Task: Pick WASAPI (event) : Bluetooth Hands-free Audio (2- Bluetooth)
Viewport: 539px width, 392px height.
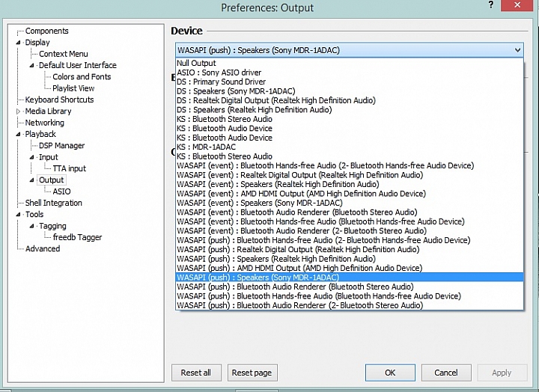Action: 350,165
